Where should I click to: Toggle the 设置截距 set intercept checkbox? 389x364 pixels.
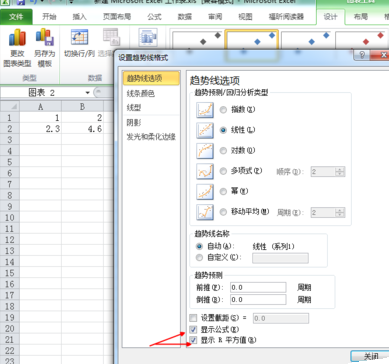coord(193,318)
